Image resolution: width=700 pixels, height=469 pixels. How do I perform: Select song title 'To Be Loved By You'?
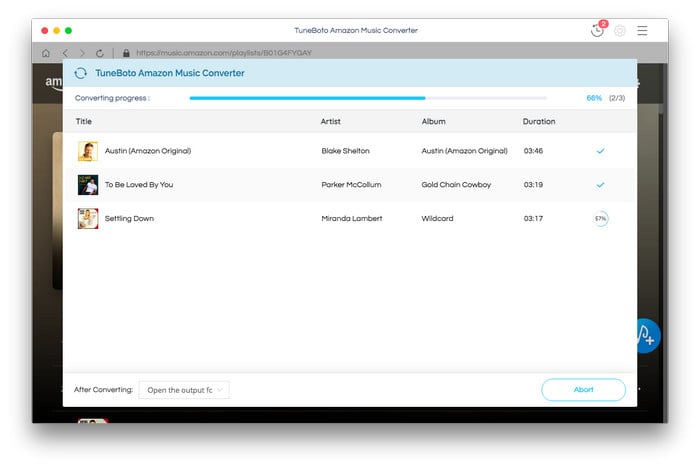pos(139,185)
